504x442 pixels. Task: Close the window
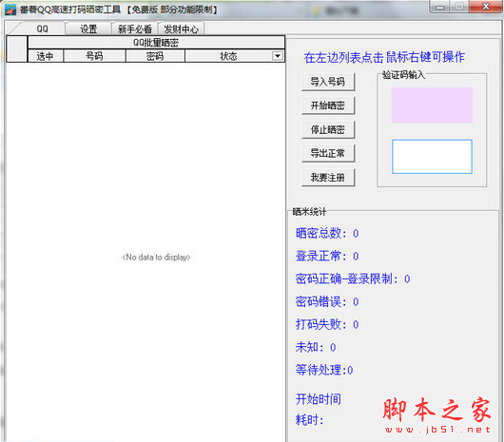point(486,7)
